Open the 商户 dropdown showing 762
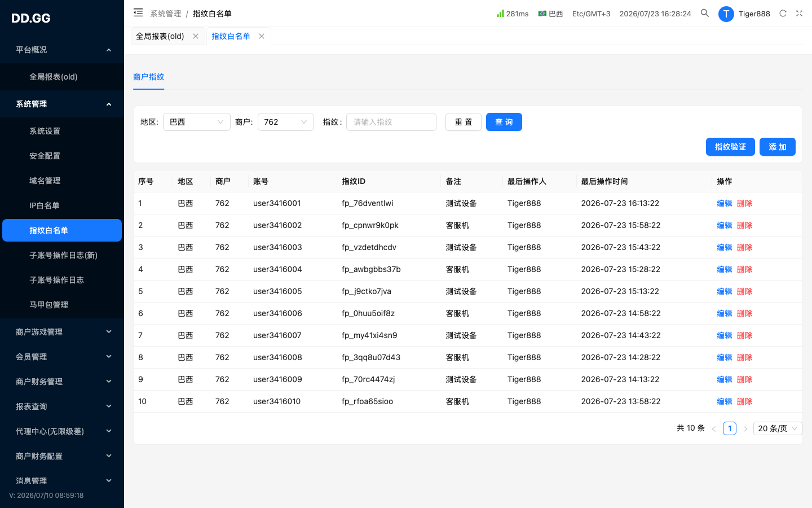812x508 pixels. click(285, 122)
